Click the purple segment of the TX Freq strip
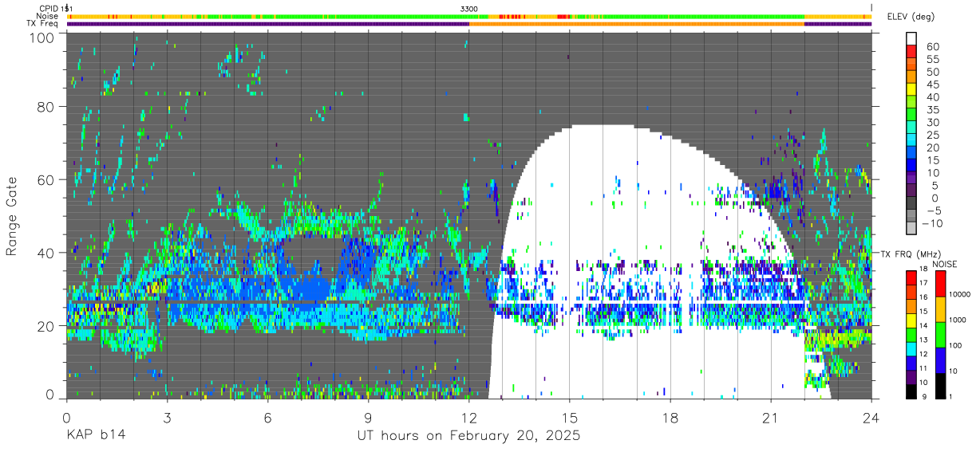The width and height of the screenshot is (980, 452). click(x=267, y=24)
